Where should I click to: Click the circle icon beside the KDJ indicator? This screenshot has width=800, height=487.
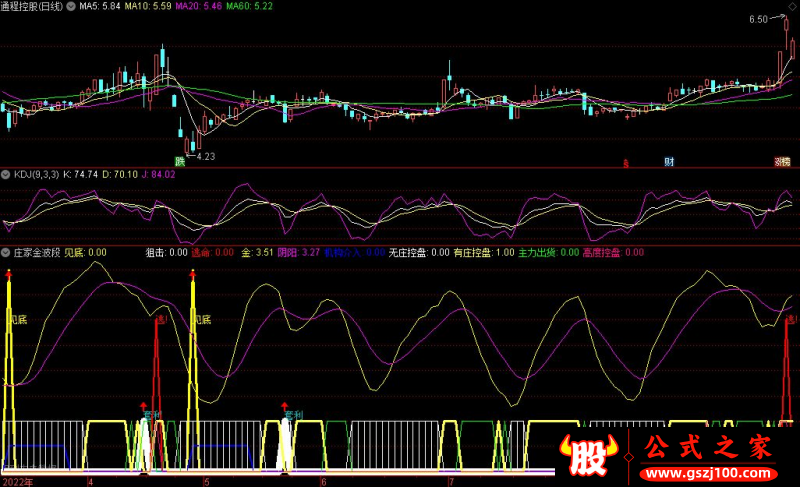pyautogui.click(x=6, y=174)
